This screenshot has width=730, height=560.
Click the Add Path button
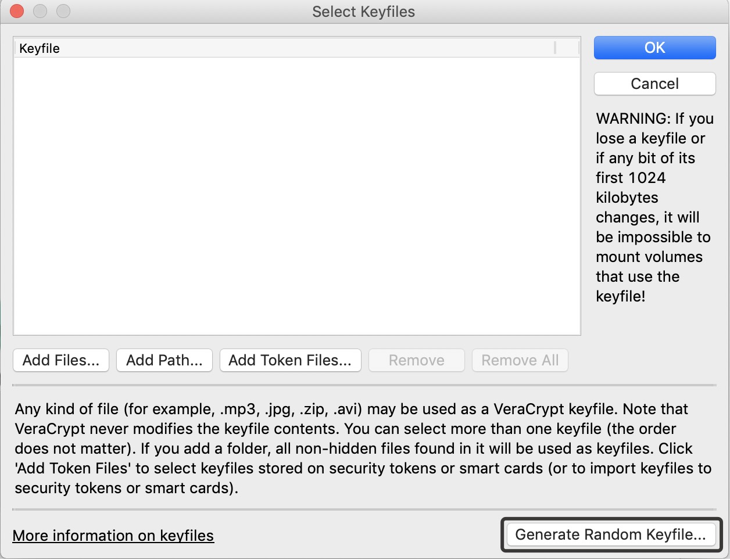pos(164,360)
